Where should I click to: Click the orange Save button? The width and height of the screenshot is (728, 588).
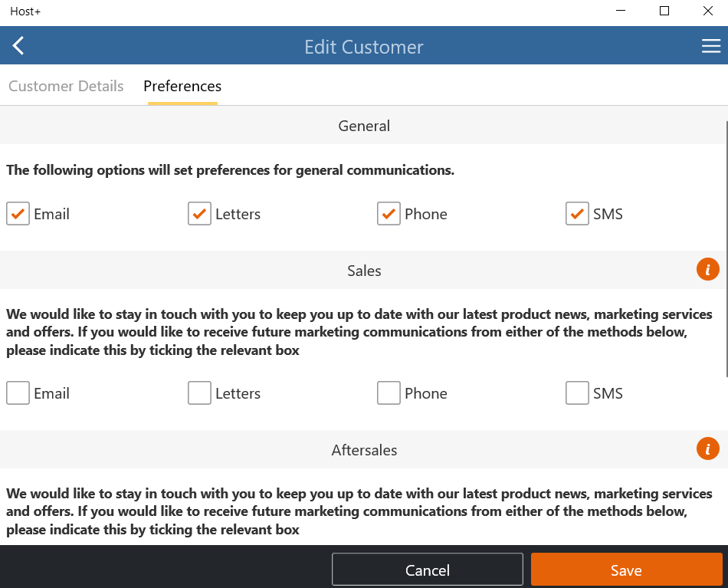pyautogui.click(x=626, y=570)
